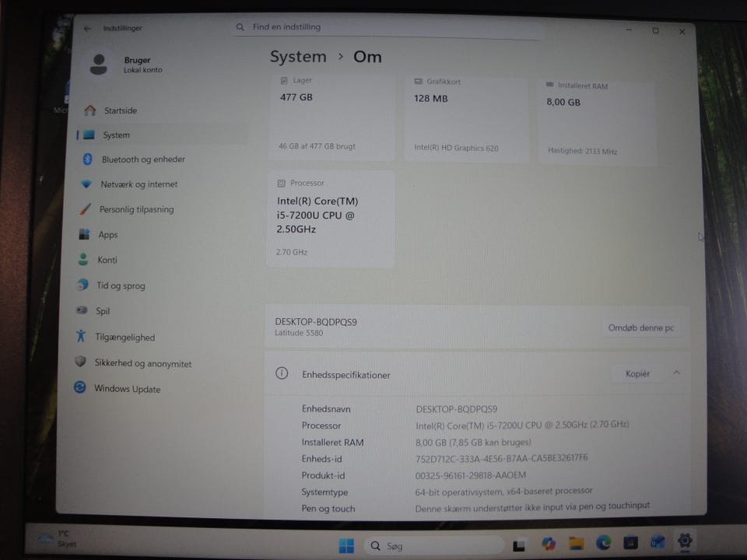Open Startside in the settings menu
Screen dimensions: 747x560
coord(121,110)
